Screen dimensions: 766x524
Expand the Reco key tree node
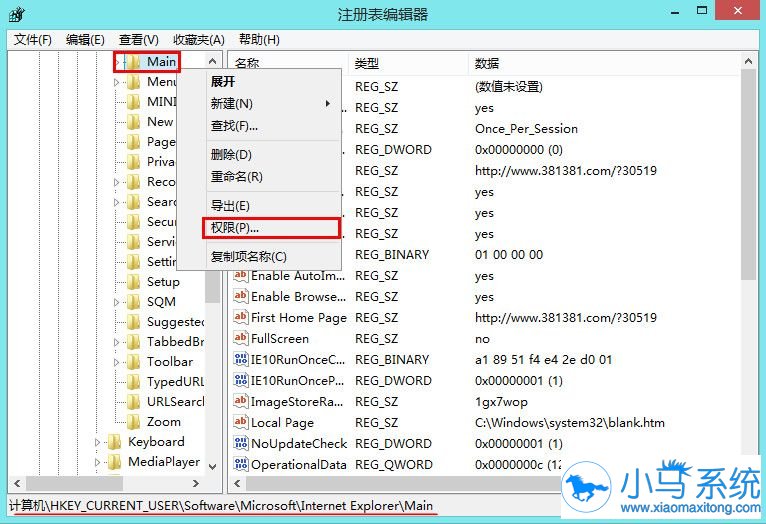click(117, 183)
